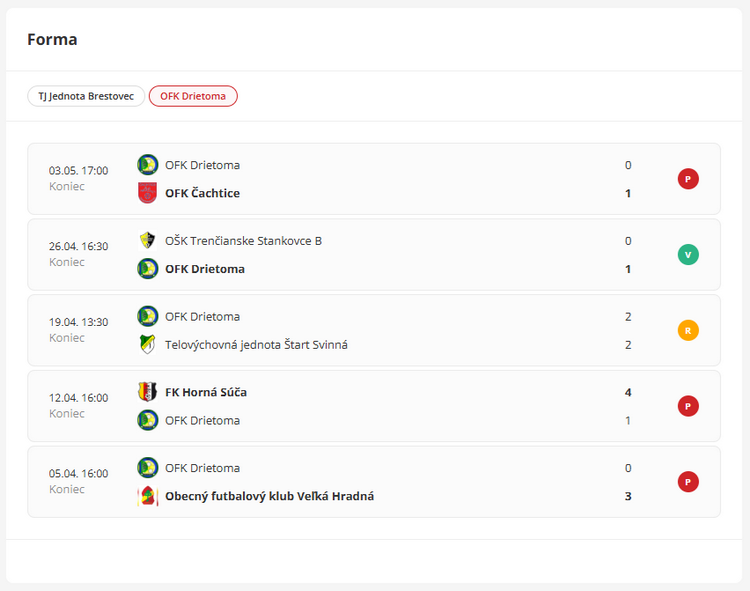Click the red P badge for 12.04. match
The width and height of the screenshot is (750, 591).
pyautogui.click(x=688, y=406)
